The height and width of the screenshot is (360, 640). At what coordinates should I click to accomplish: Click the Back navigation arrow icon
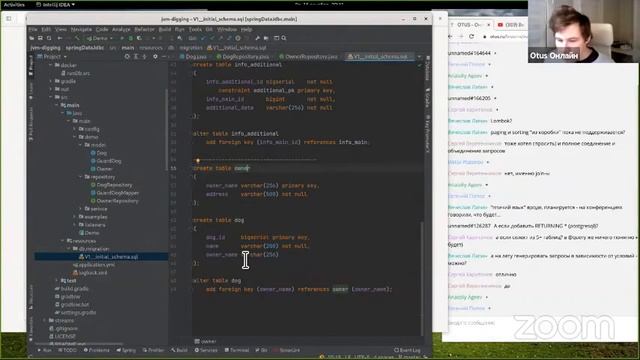(60, 38)
